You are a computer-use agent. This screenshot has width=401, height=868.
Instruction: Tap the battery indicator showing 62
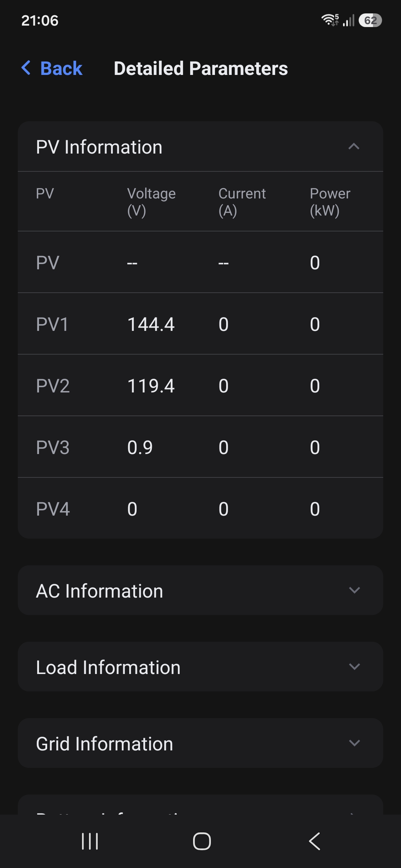(370, 20)
